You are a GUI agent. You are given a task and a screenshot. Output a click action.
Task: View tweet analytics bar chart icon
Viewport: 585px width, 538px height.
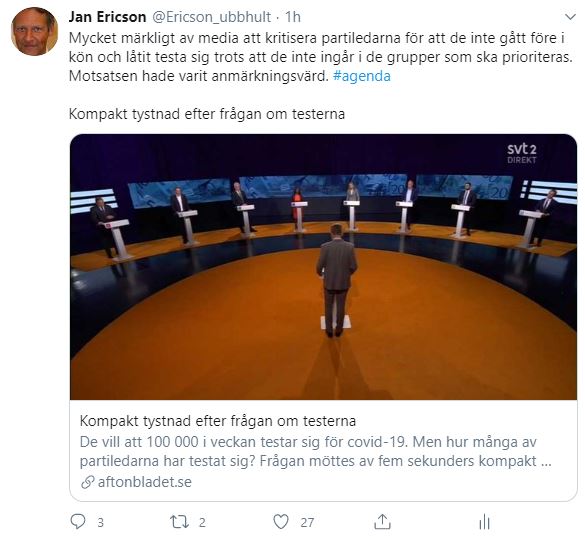[x=484, y=522]
